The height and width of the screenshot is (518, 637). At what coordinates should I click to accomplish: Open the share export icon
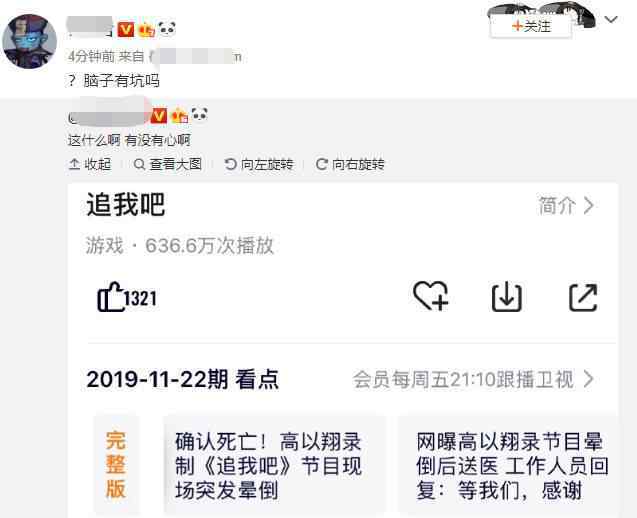pos(583,297)
